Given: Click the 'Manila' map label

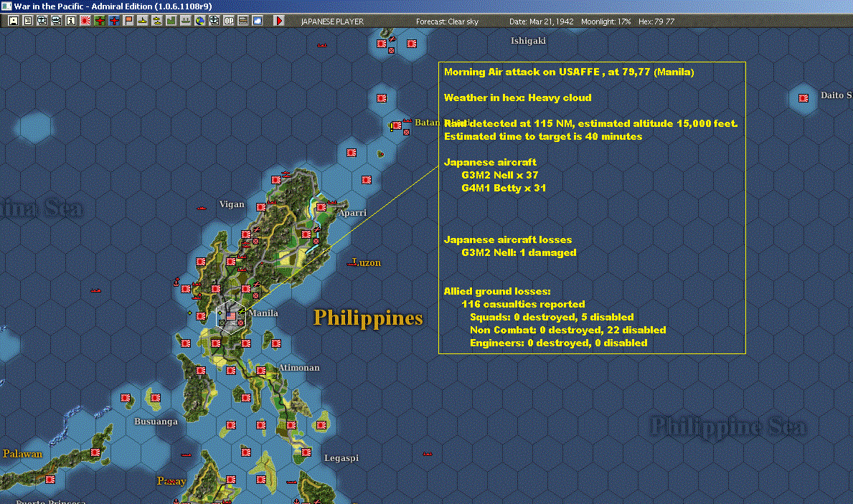Looking at the screenshot, I should [265, 313].
